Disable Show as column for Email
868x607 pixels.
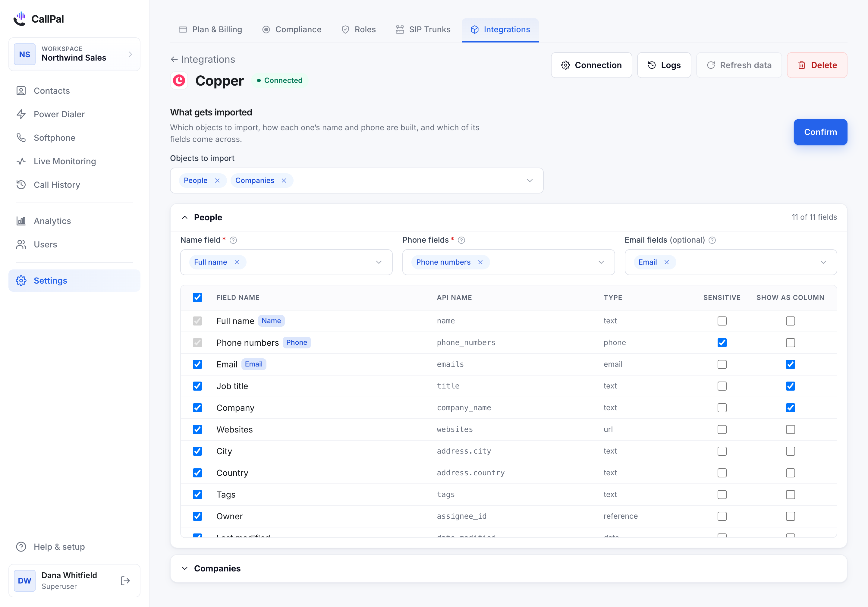click(x=791, y=364)
